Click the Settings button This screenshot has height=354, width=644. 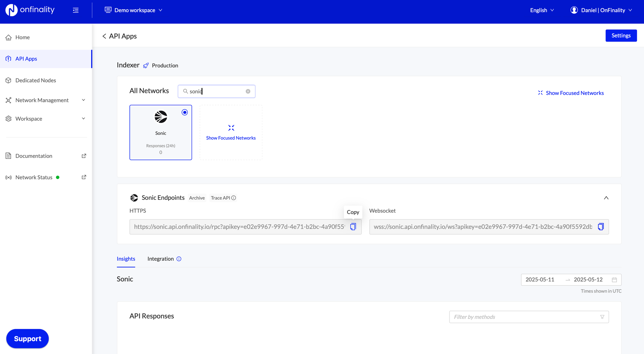click(x=621, y=35)
